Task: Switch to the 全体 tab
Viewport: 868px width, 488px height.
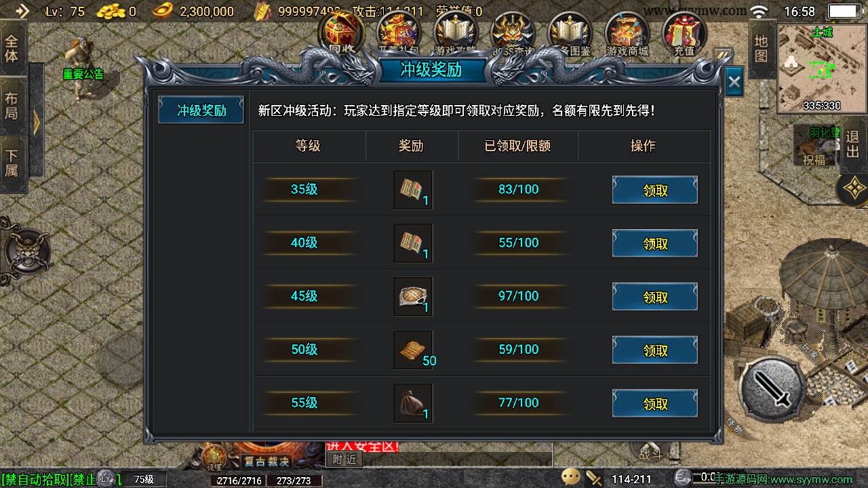Action: click(12, 47)
